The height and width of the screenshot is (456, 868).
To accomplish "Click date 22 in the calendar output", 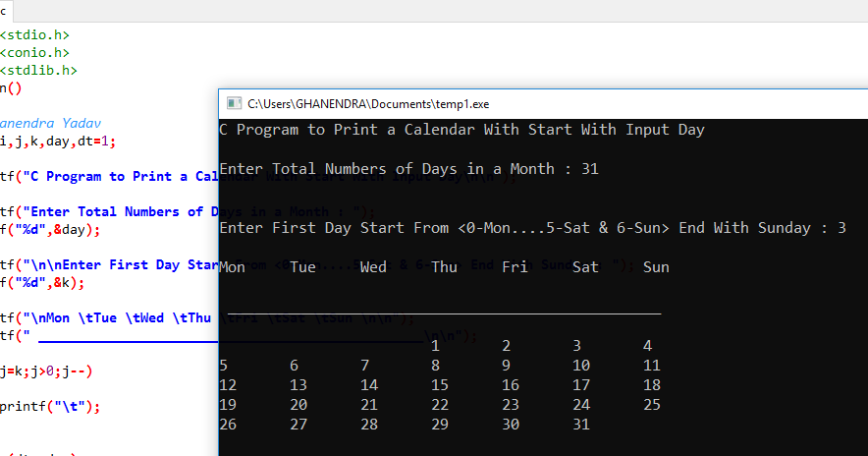I will click(x=440, y=405).
